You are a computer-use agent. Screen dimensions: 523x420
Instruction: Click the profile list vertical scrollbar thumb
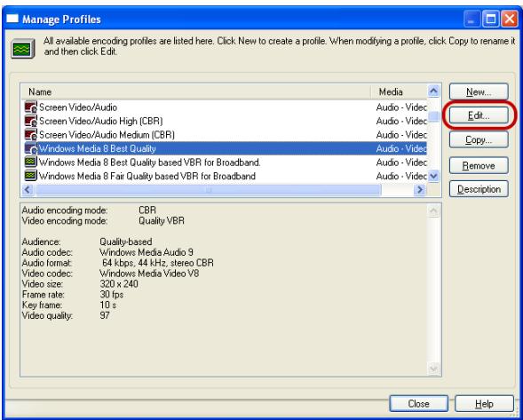433,116
